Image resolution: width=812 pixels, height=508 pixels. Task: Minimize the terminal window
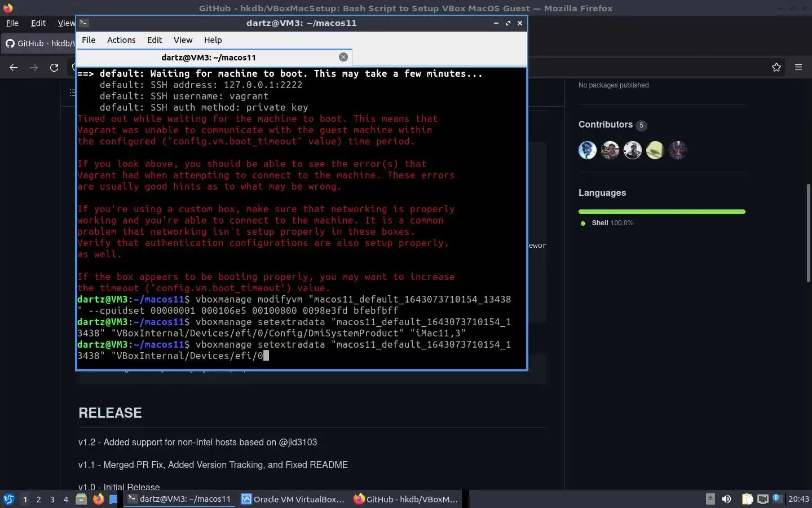tap(496, 23)
